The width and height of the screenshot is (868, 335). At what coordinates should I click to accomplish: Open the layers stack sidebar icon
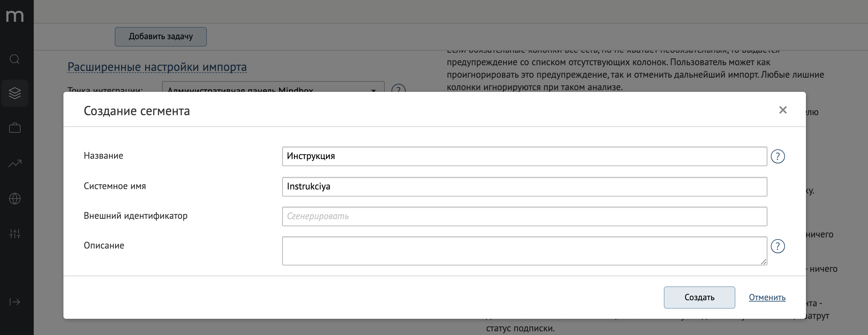pos(15,93)
